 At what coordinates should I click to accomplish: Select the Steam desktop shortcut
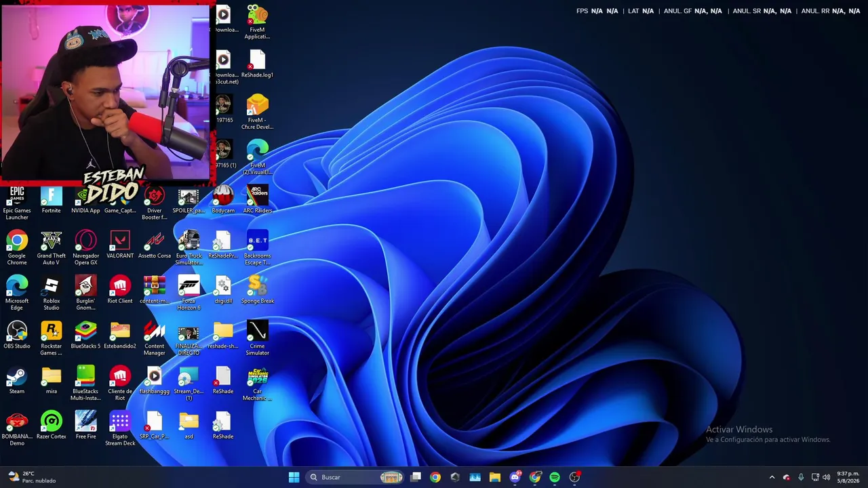click(17, 380)
